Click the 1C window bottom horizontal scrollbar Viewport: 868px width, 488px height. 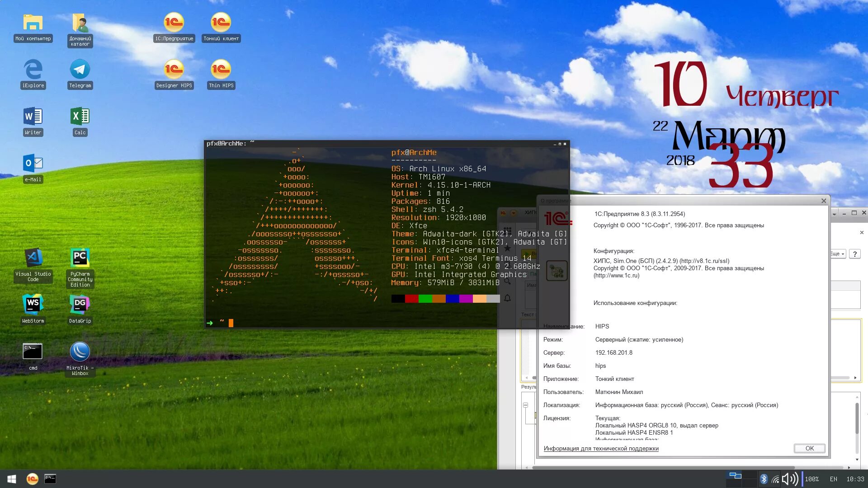point(663,468)
